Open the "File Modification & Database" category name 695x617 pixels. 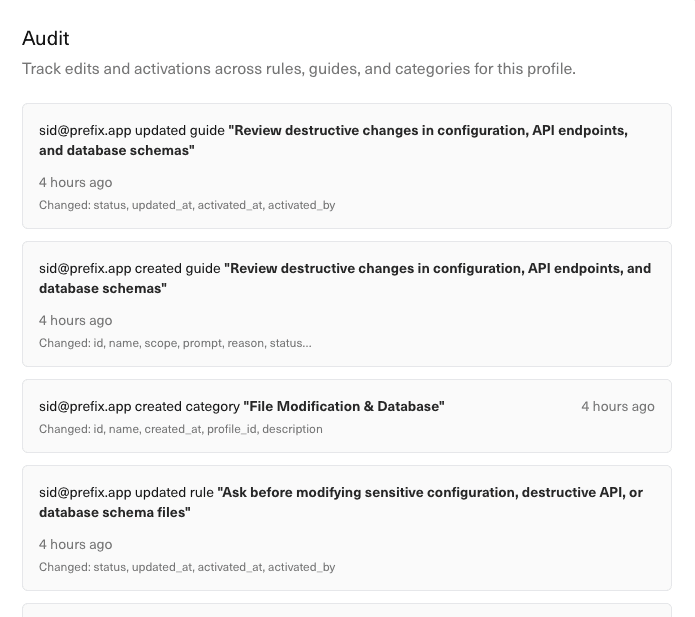pyautogui.click(x=344, y=407)
